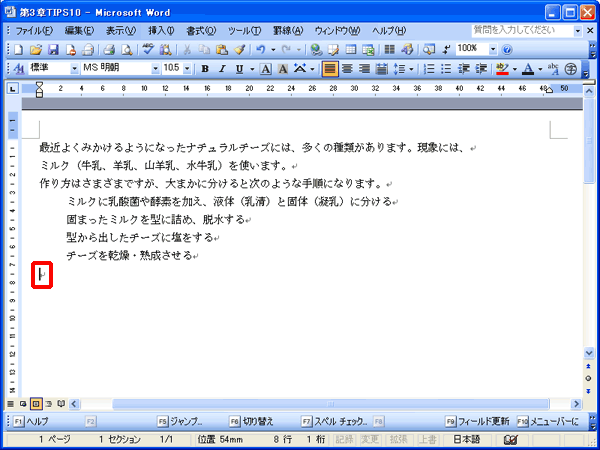Toggle numbered list
This screenshot has width=600, height=450.
(429, 69)
